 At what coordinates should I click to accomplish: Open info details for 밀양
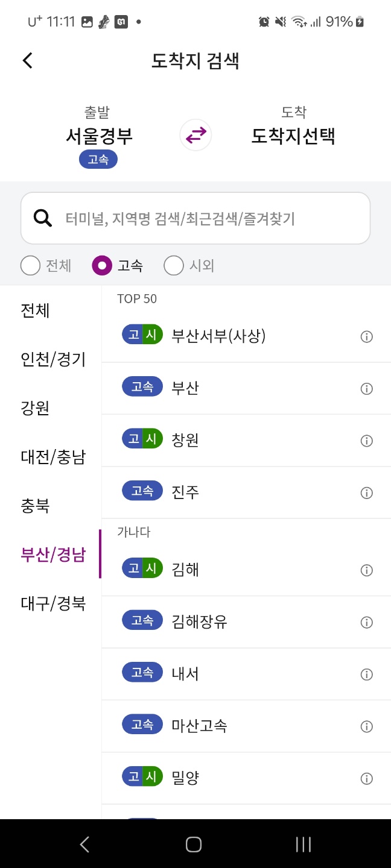[x=366, y=778]
